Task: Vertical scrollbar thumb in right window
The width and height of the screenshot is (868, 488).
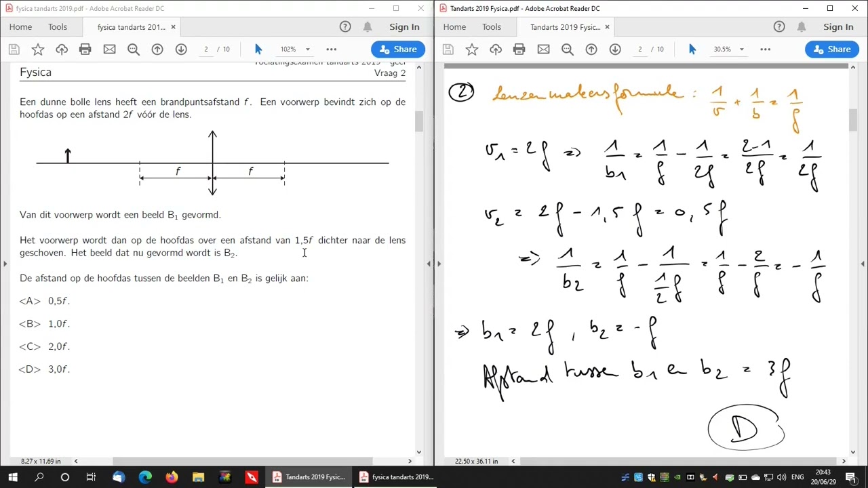Action: [853, 119]
